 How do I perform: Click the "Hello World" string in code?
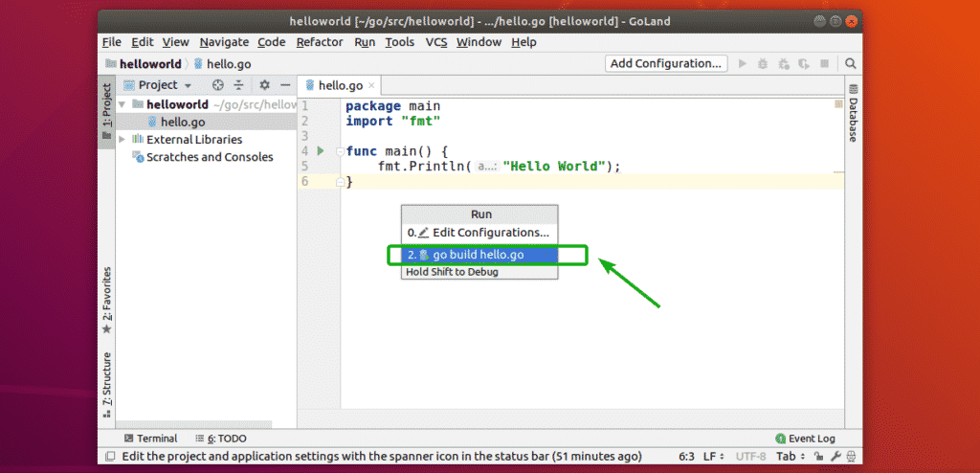point(555,167)
